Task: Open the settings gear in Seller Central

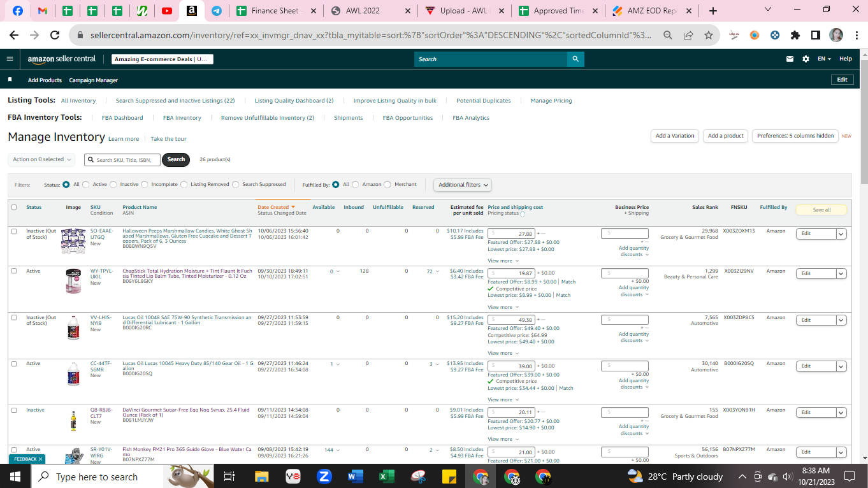Action: 806,59
